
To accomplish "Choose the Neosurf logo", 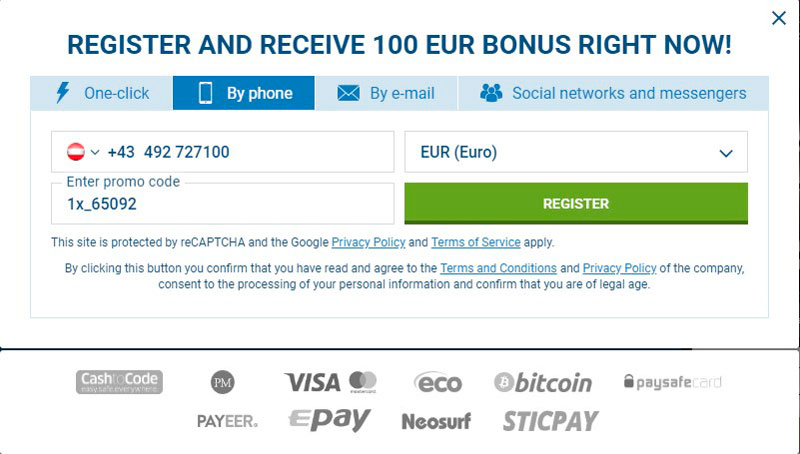I will click(x=436, y=421).
